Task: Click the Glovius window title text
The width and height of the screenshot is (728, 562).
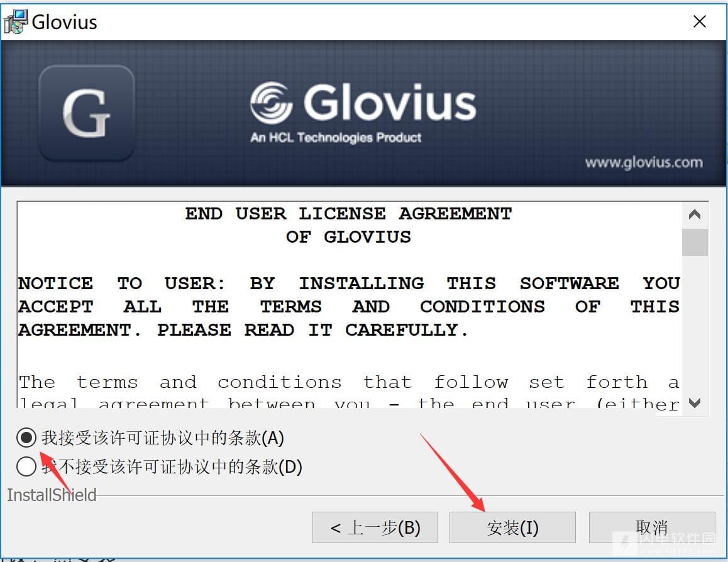Action: pos(65,22)
